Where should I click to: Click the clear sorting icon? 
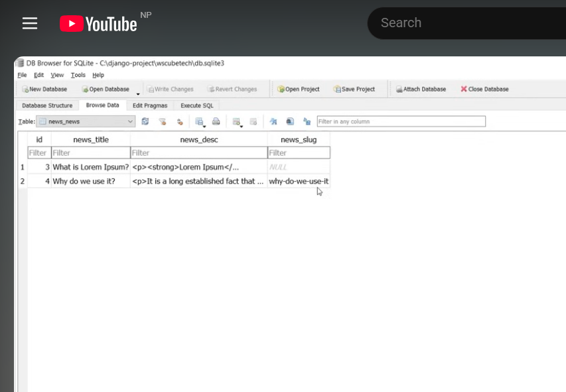coord(180,121)
